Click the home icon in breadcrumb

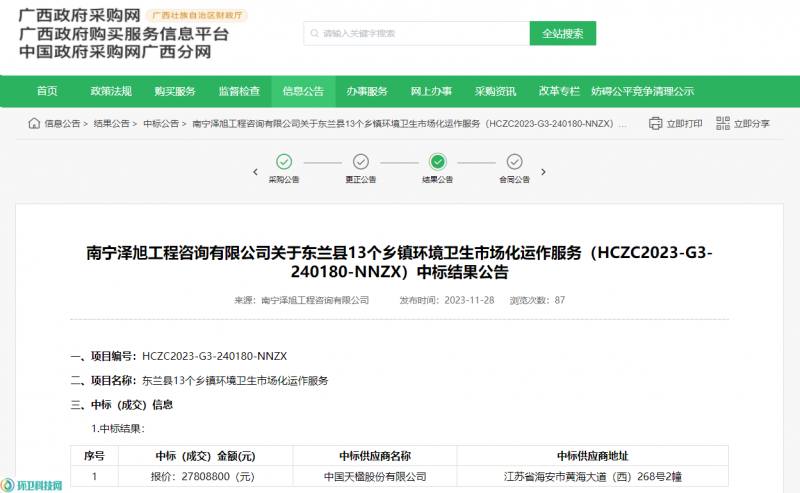pos(34,124)
